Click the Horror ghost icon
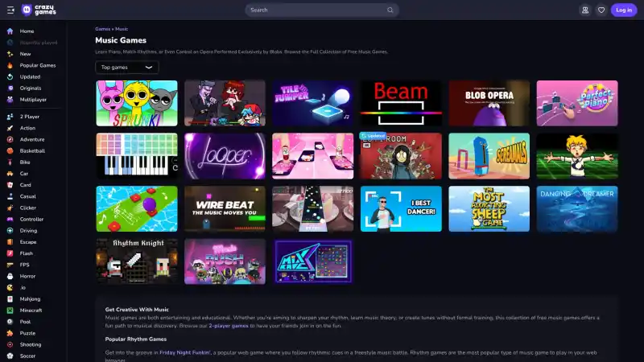The width and height of the screenshot is (644, 362). tap(10, 276)
